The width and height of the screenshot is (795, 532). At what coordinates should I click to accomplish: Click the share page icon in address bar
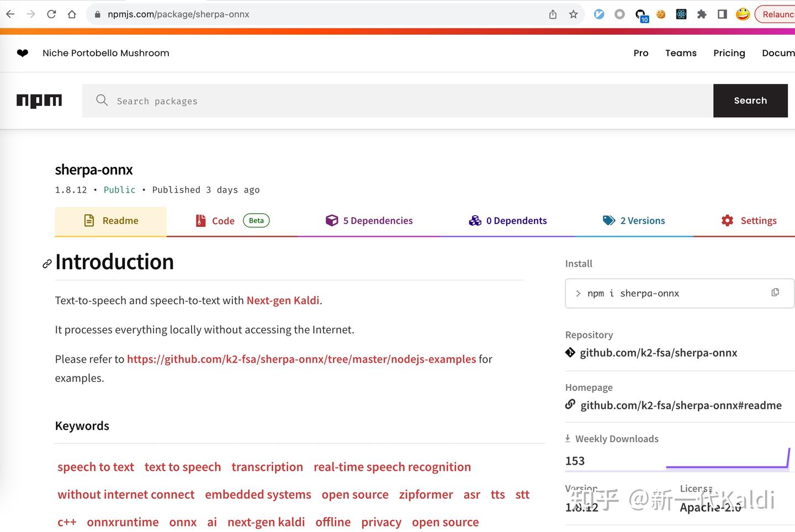(553, 14)
